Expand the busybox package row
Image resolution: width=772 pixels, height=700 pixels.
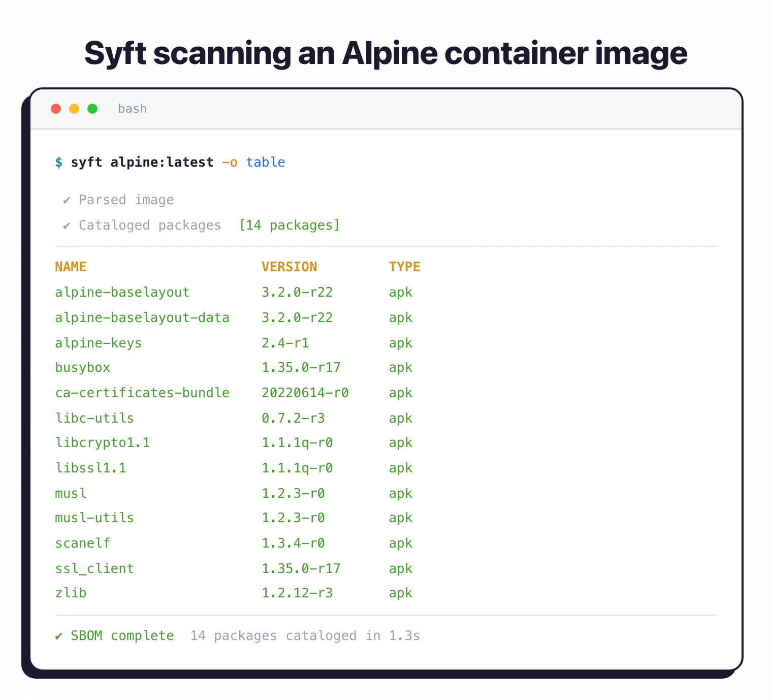pos(82,367)
